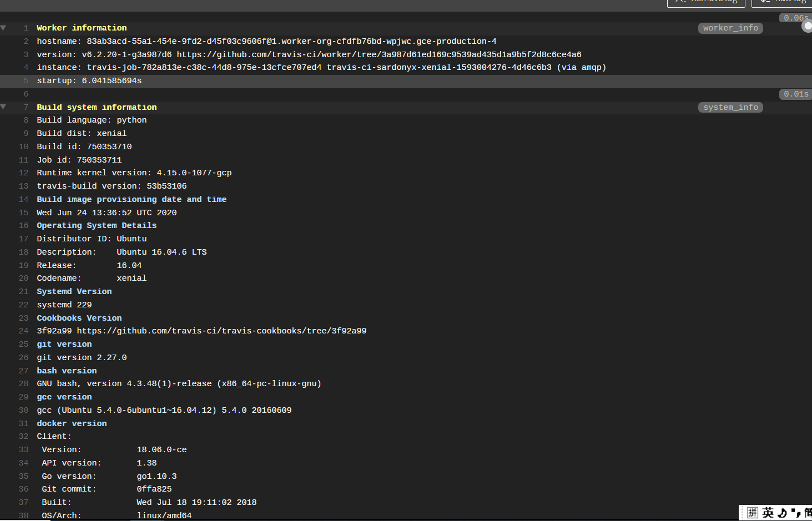Screen dimensions: 812x521
Task: Click 'systemd 229' text
Action: pyautogui.click(x=64, y=305)
